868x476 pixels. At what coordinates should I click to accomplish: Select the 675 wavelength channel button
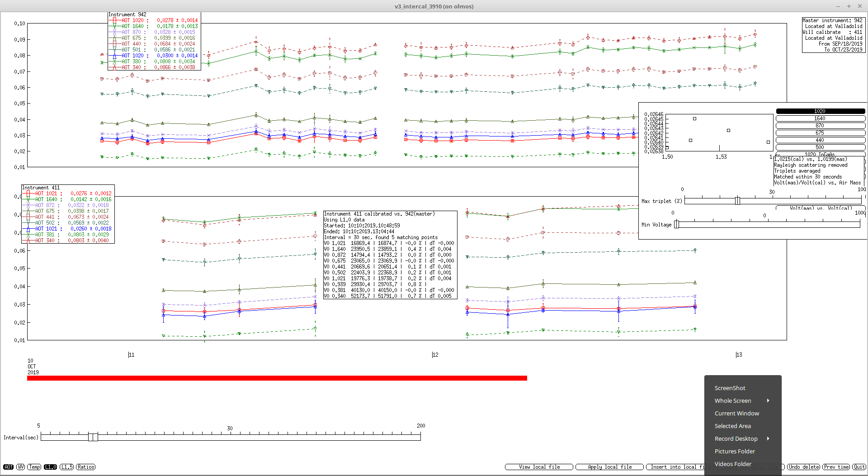click(820, 133)
